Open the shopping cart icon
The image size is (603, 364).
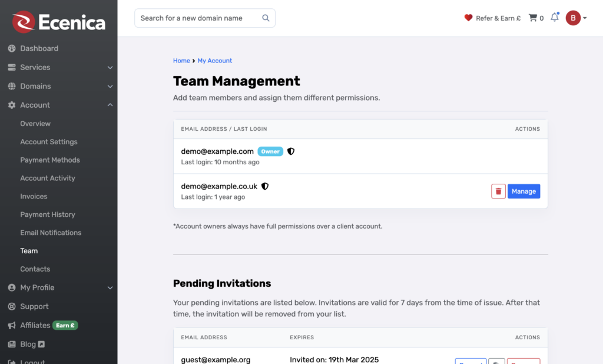click(532, 18)
